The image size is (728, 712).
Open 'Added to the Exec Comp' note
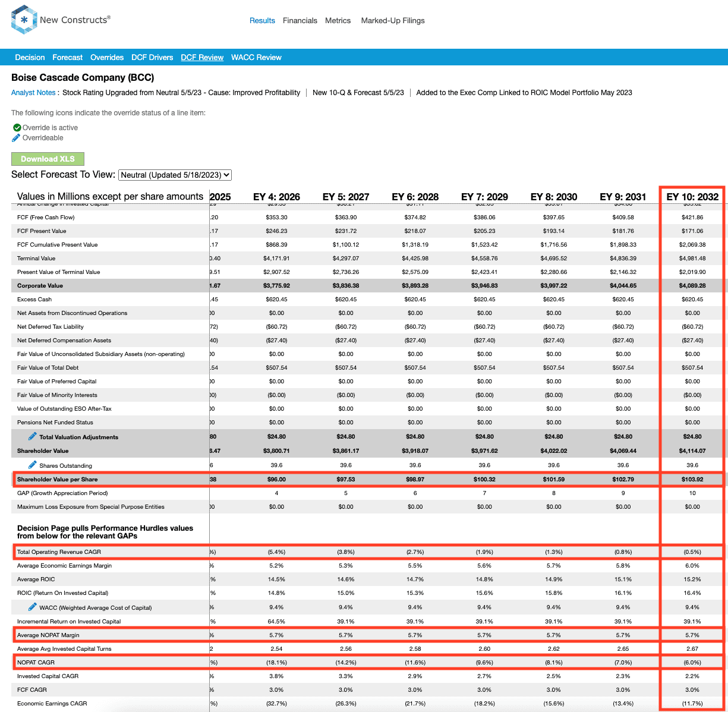[x=524, y=93]
